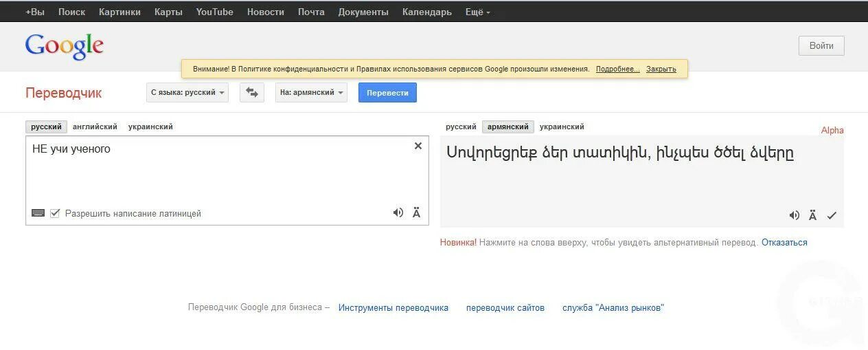Select source language tab 'украинский'
The width and height of the screenshot is (868, 350).
click(150, 127)
